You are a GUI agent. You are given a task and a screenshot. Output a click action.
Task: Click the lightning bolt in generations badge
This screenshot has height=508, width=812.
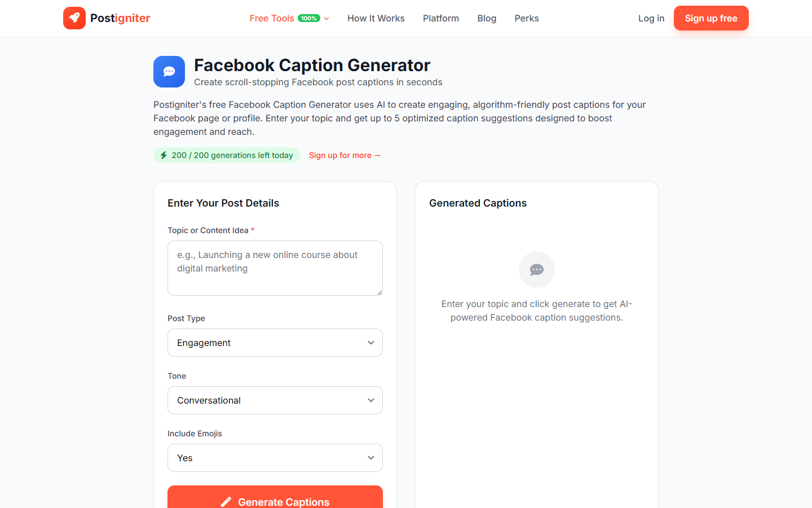click(164, 155)
